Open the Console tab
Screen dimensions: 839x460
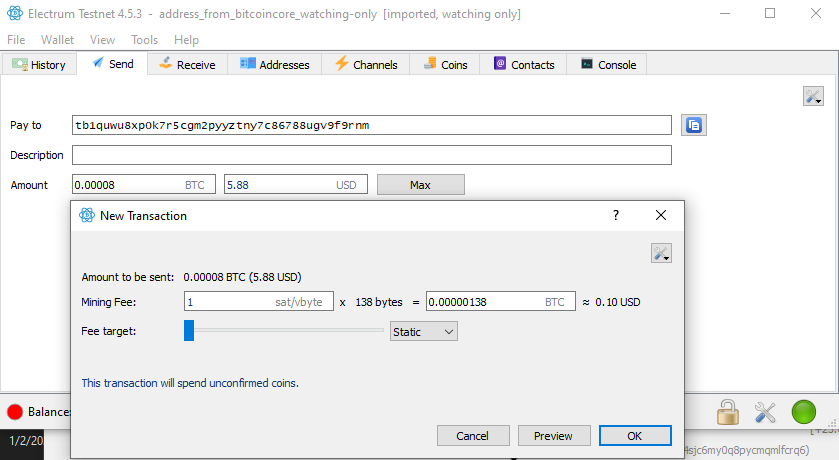click(608, 64)
